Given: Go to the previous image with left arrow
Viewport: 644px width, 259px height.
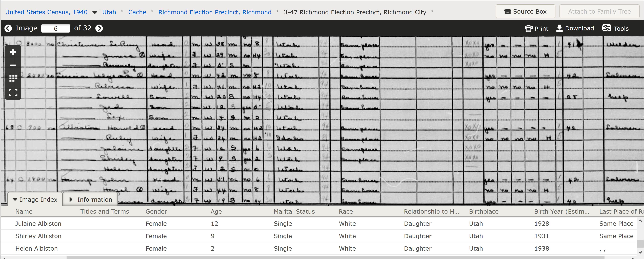Looking at the screenshot, I should pyautogui.click(x=8, y=28).
